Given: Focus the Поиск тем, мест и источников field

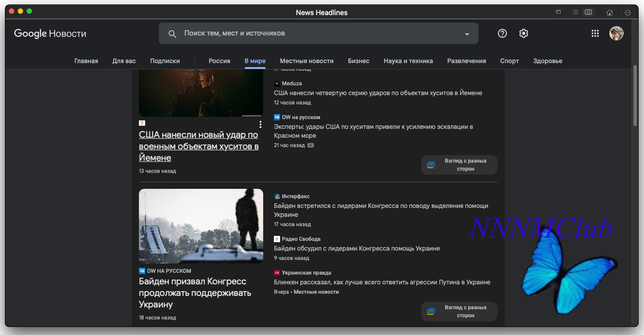Looking at the screenshot, I should (319, 33).
